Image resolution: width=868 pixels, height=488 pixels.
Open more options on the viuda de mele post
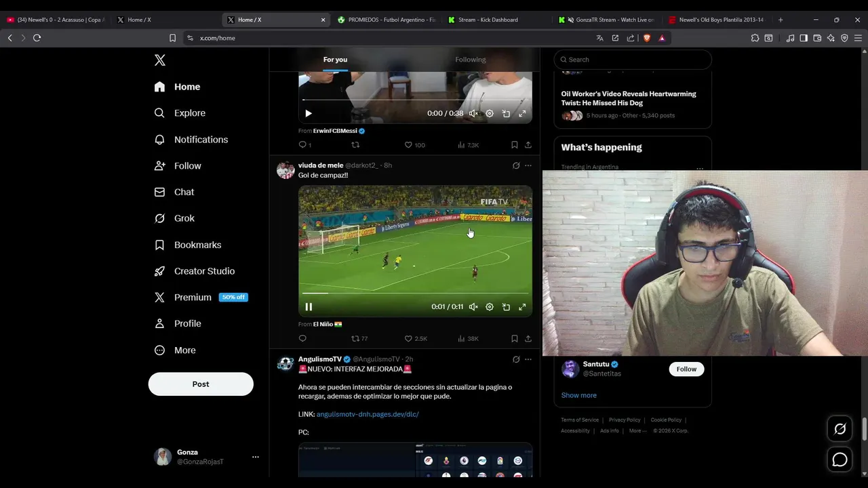[528, 165]
